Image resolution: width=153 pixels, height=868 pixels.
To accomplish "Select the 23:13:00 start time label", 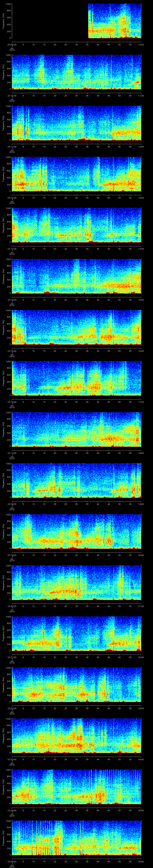I will 12,249.
